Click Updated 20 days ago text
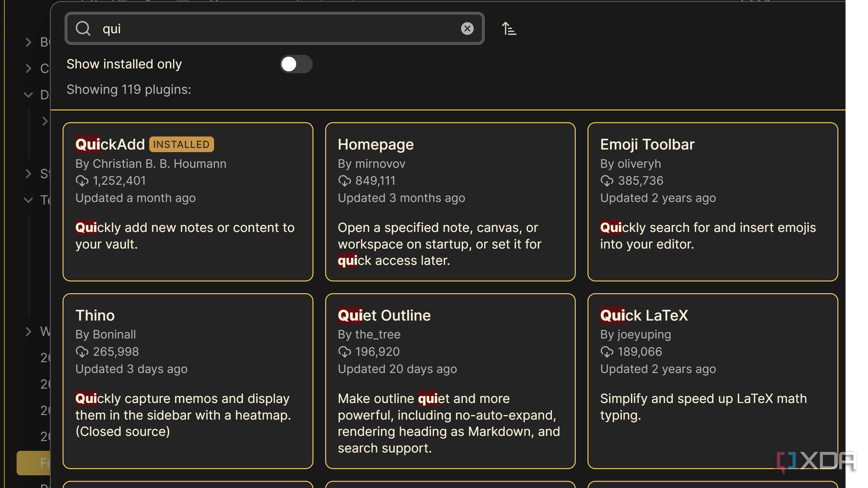The height and width of the screenshot is (488, 868). pyautogui.click(x=397, y=369)
